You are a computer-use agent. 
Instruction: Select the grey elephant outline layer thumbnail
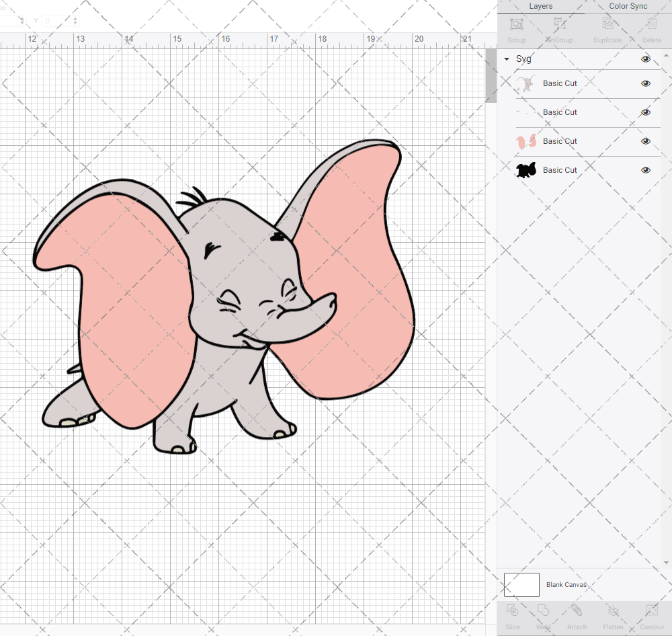click(526, 83)
